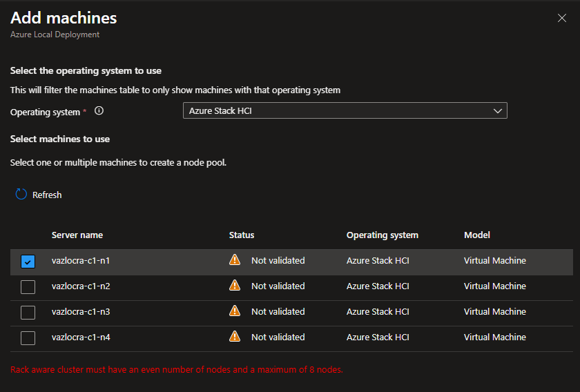Screen dimensions: 580x392
Task: Click warning icon for vazlocra-c1-n4
Action: tap(235, 337)
